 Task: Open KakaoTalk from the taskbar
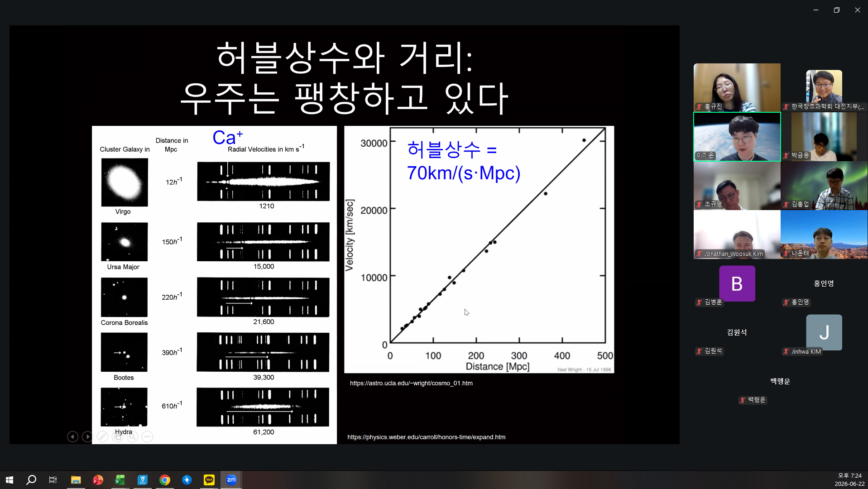(x=209, y=479)
